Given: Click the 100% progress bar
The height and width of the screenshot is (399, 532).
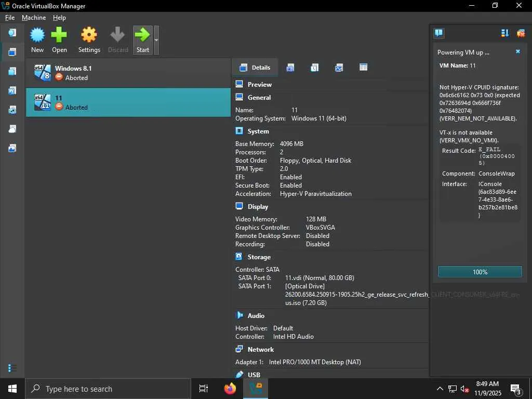Looking at the screenshot, I should point(480,272).
